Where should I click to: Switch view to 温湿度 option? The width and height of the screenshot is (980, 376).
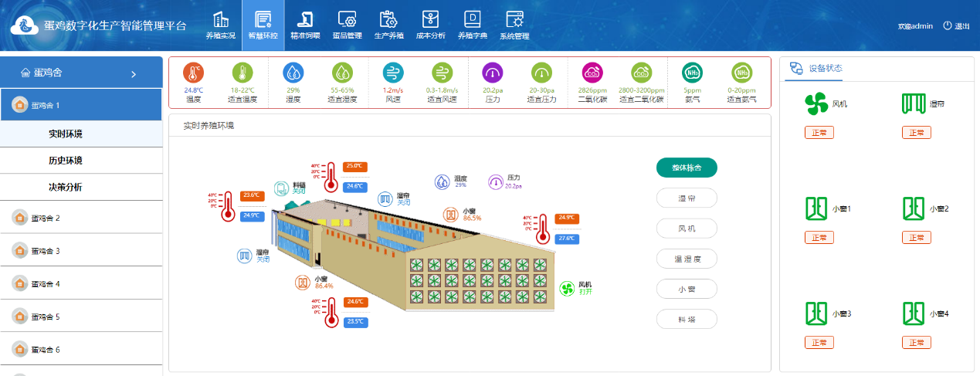[687, 259]
